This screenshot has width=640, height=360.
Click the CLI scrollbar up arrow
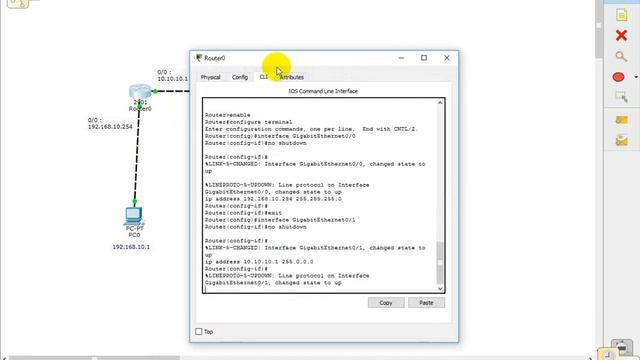point(440,103)
